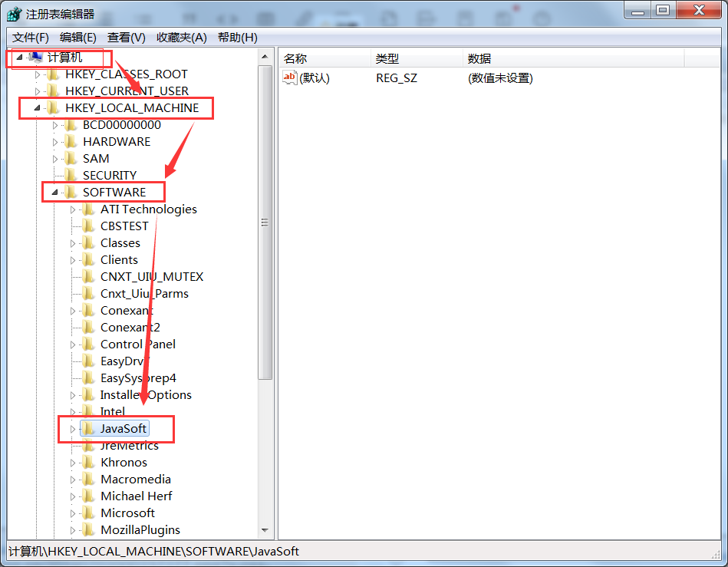This screenshot has height=567, width=728.
Task: Select the (默认) value name
Action: click(315, 78)
